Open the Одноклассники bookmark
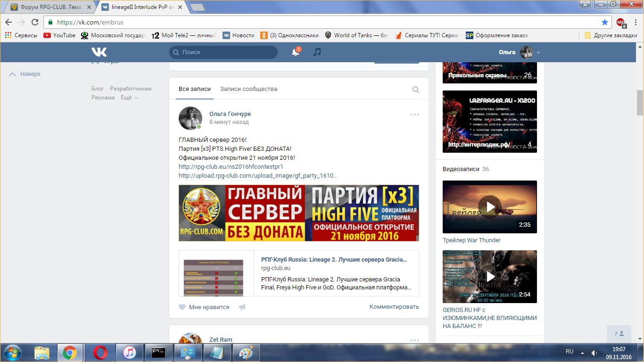The width and height of the screenshot is (644, 362). coord(289,35)
